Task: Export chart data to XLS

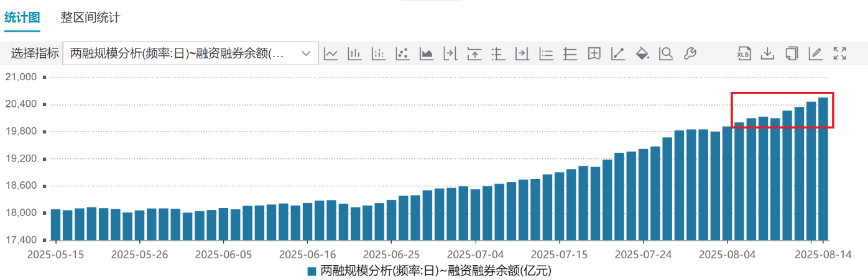Action: pos(744,54)
